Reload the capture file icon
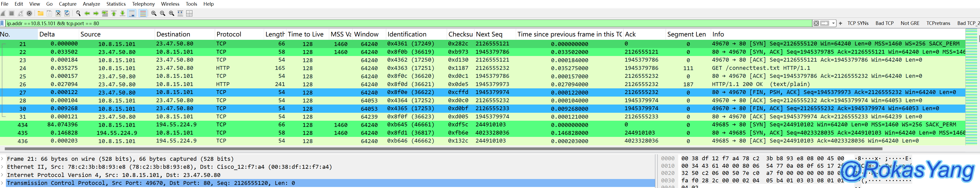 click(x=67, y=13)
